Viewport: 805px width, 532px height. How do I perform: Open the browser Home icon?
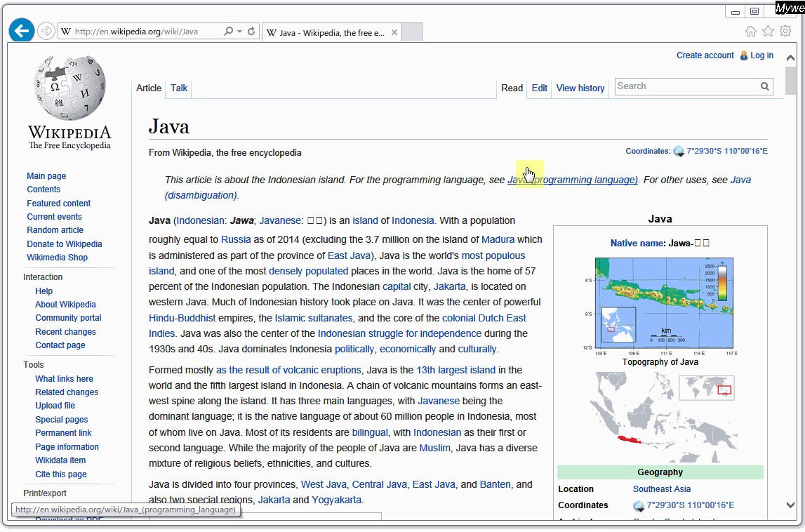(x=751, y=32)
